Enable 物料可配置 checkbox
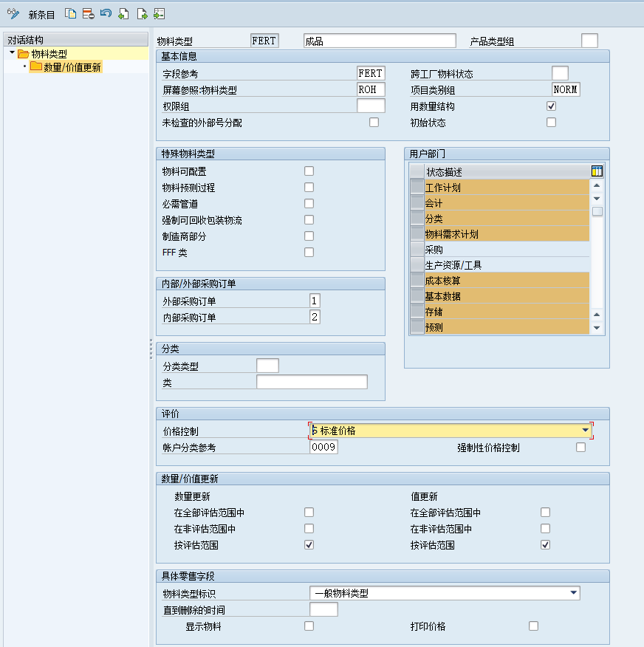 coord(309,171)
